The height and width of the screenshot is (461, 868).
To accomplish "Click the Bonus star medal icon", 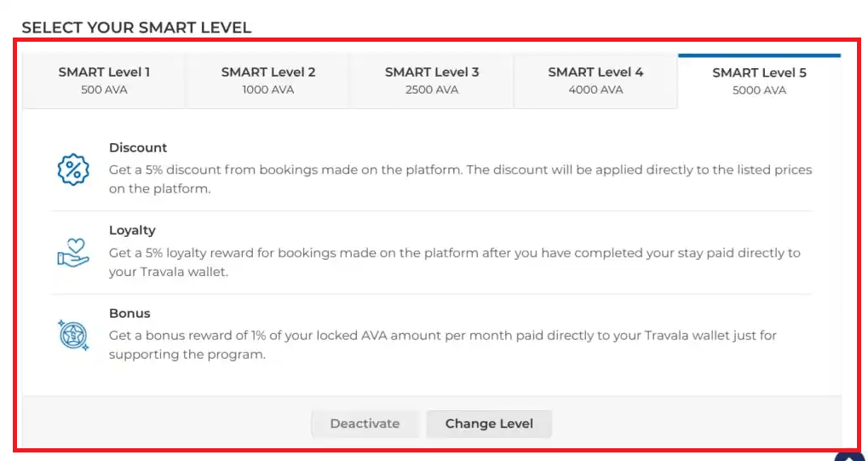I will pyautogui.click(x=72, y=335).
